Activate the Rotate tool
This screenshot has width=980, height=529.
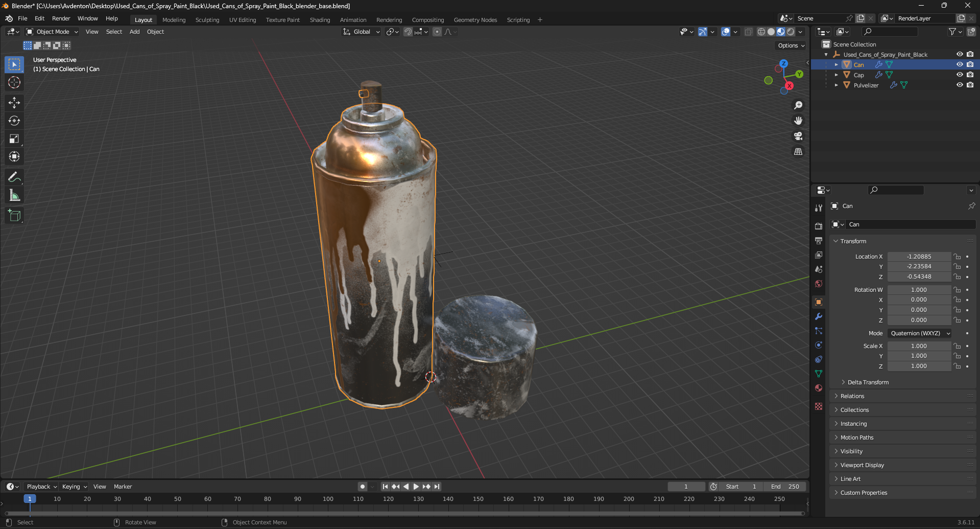[x=14, y=121]
